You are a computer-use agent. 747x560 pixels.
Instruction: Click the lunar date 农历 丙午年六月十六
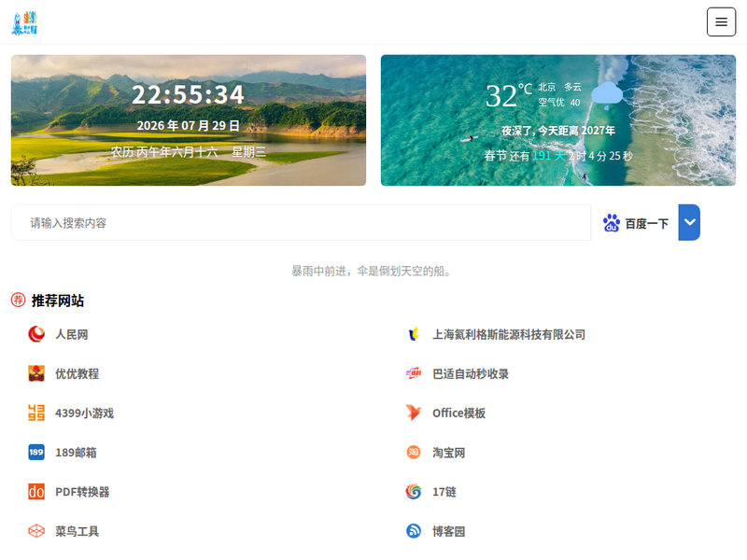click(164, 152)
